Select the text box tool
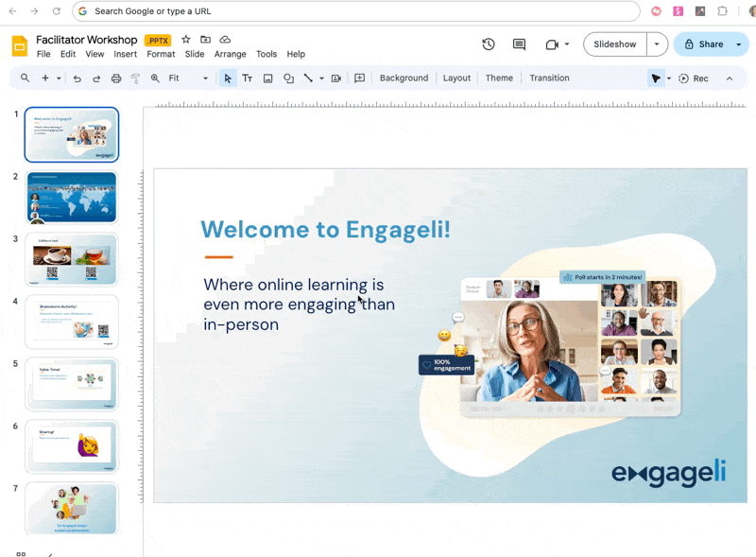The width and height of the screenshot is (756, 557). (x=248, y=78)
